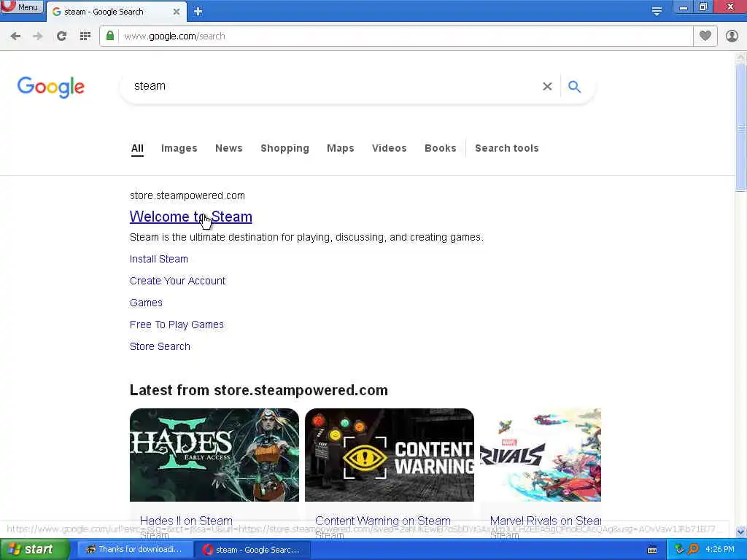Open the Hades II thumbnail
Screen dimensions: 747x560
coord(214,455)
